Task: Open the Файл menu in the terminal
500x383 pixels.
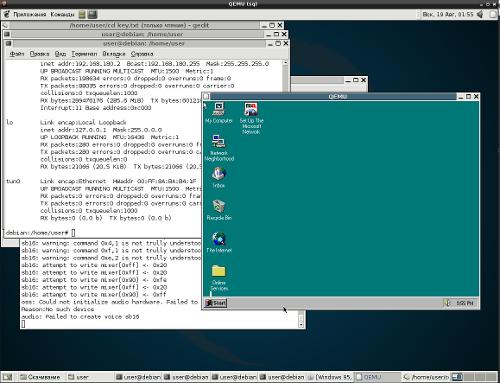Action: pos(17,54)
